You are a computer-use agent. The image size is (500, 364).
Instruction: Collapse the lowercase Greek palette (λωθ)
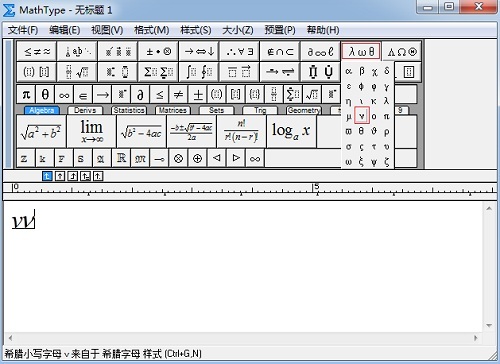point(361,51)
